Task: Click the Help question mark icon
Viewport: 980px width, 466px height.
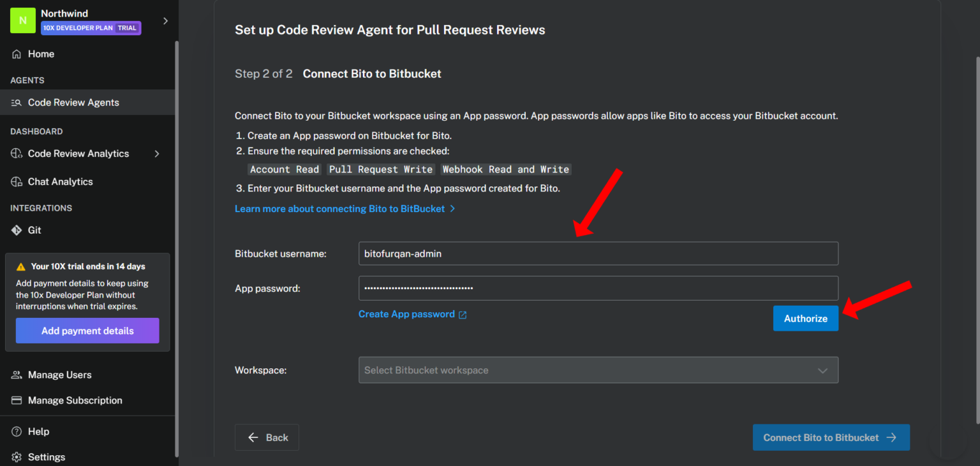Action: coord(15,431)
